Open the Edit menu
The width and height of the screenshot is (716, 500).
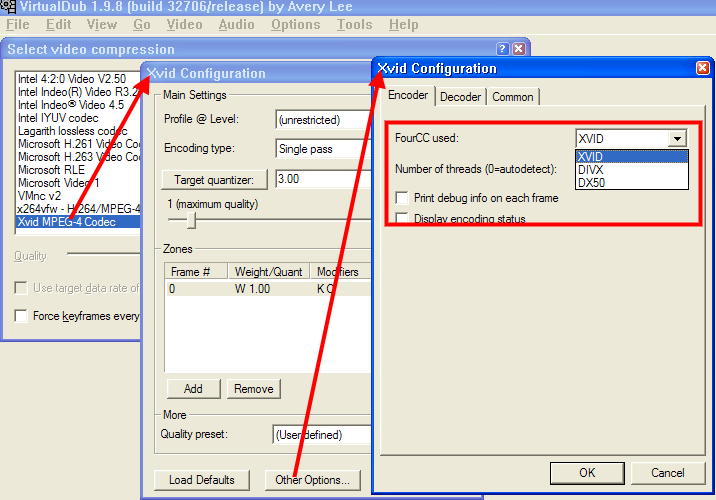(x=58, y=24)
